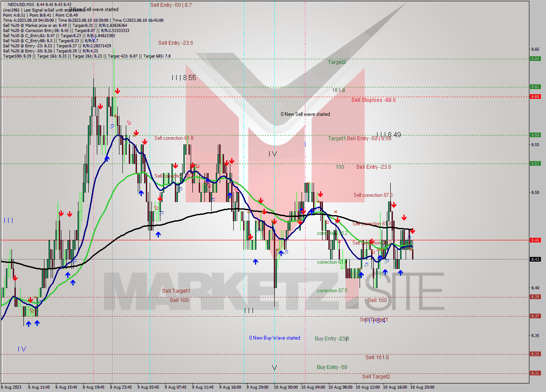Select the '10 Aug 00:00' time label

(x=285, y=387)
